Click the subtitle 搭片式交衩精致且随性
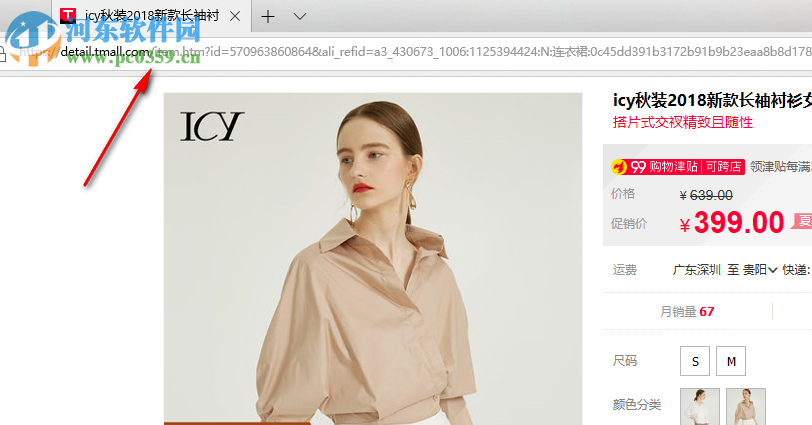Screen dimensions: 812x425 tap(683, 123)
